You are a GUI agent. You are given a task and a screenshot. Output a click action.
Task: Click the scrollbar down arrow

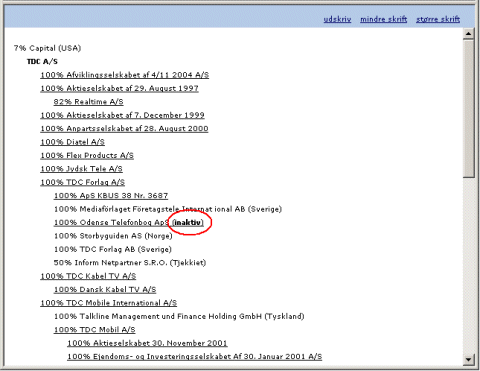click(468, 360)
